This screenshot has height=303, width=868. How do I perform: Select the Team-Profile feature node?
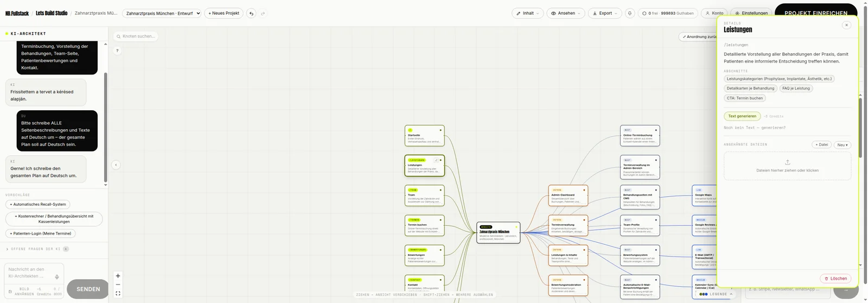[640, 225]
